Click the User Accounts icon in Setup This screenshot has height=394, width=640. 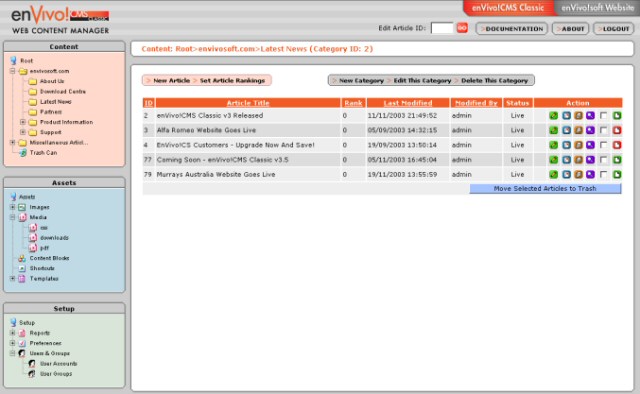pyautogui.click(x=32, y=363)
